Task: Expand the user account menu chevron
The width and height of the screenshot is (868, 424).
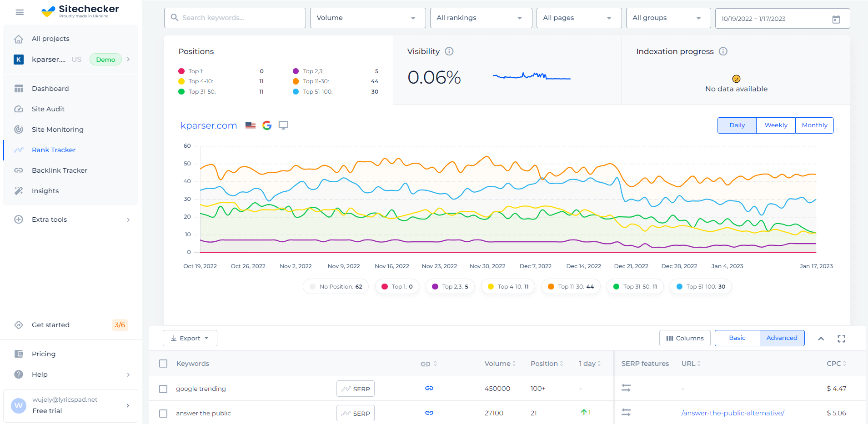Action: 128,406
